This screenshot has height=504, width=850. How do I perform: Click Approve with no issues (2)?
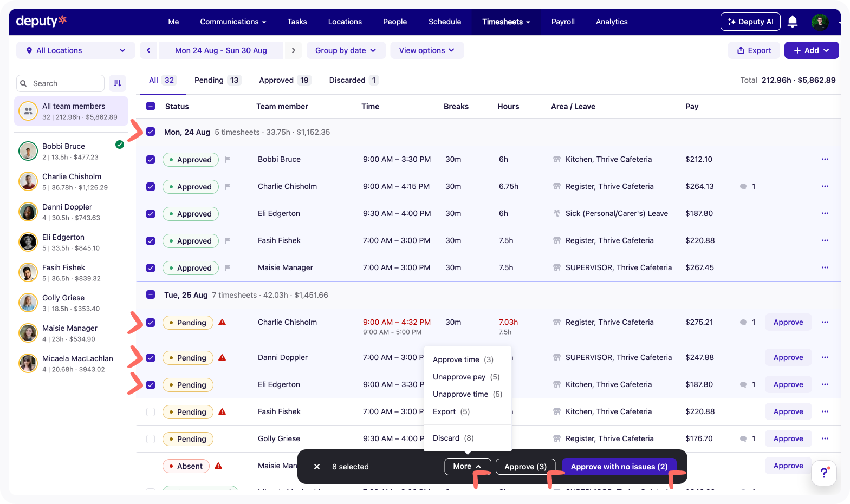pos(619,467)
